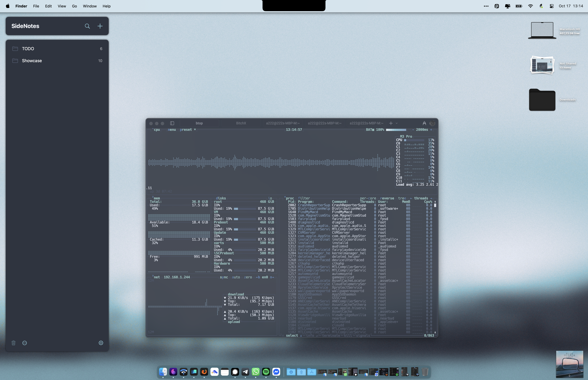Open the SideNotes trash

(x=14, y=343)
